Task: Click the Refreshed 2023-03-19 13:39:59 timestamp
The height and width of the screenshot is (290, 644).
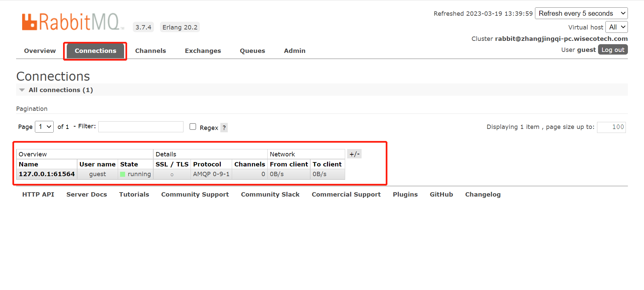Action: pos(483,14)
